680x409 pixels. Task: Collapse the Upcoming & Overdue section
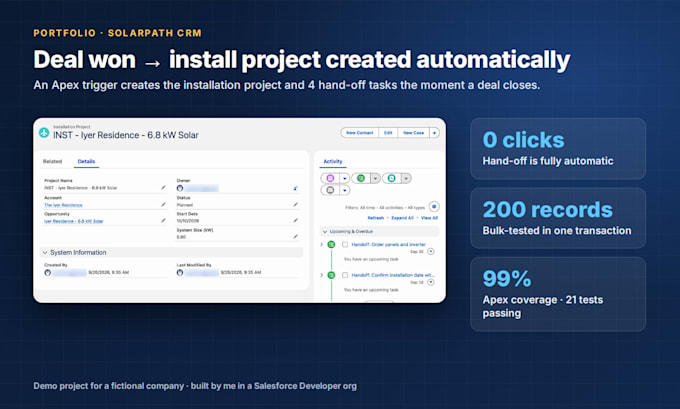tap(324, 232)
